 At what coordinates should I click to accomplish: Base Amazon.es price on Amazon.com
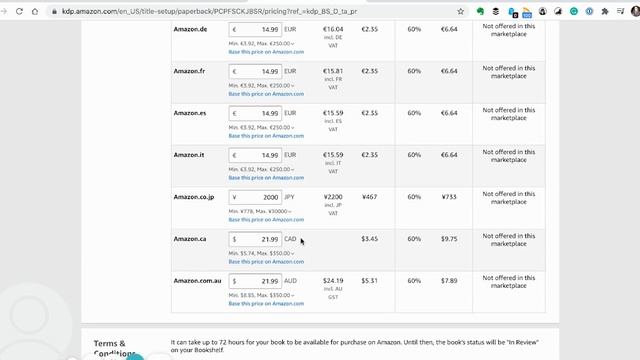pos(266,136)
